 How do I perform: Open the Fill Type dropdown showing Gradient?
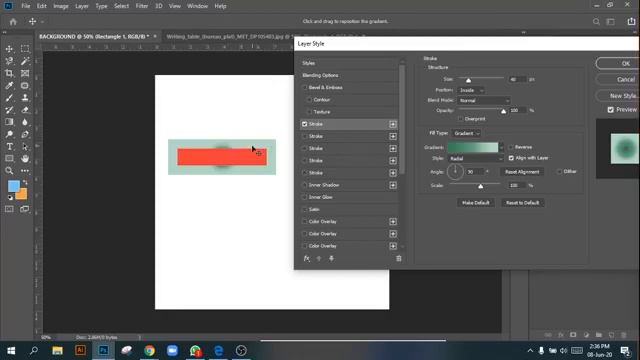(466, 133)
